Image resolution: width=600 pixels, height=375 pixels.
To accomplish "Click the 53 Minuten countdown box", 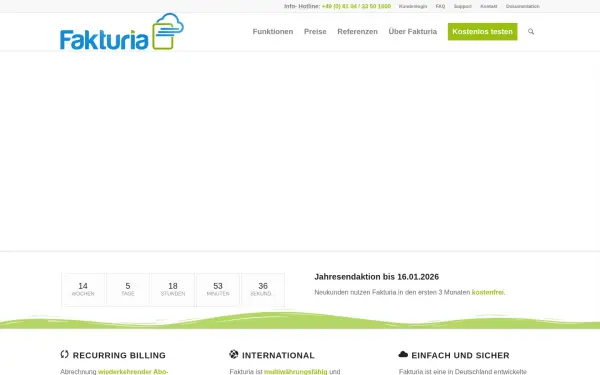I will pos(218,290).
